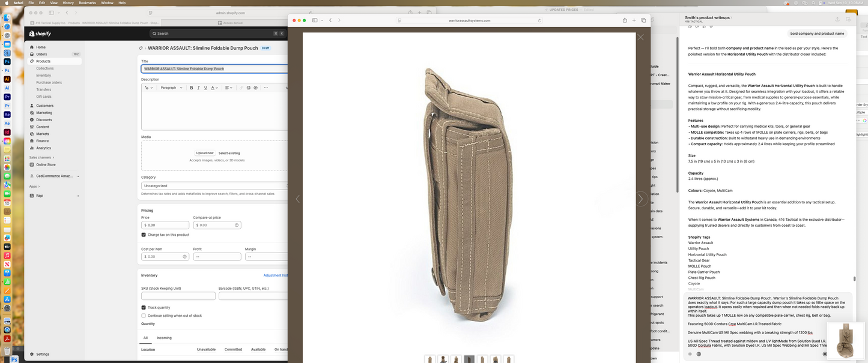The width and height of the screenshot is (868, 363).
Task: Select the highlighted fourth image thumbnail
Action: pos(469,359)
